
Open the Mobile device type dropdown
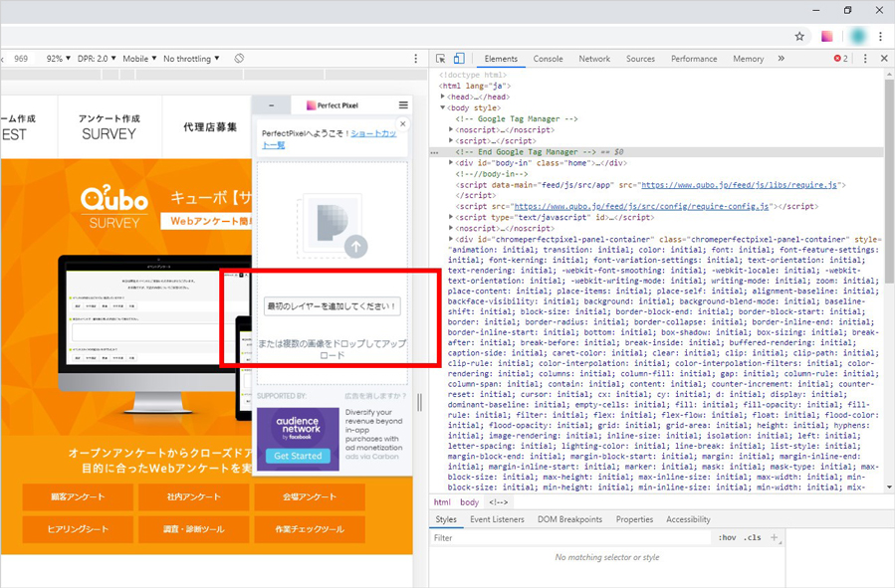coord(139,58)
